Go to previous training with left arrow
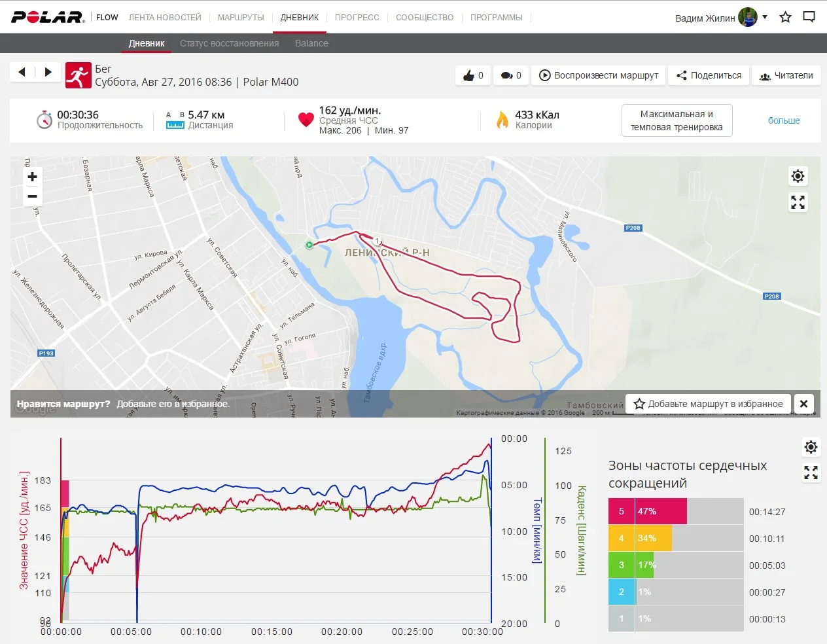 (22, 72)
